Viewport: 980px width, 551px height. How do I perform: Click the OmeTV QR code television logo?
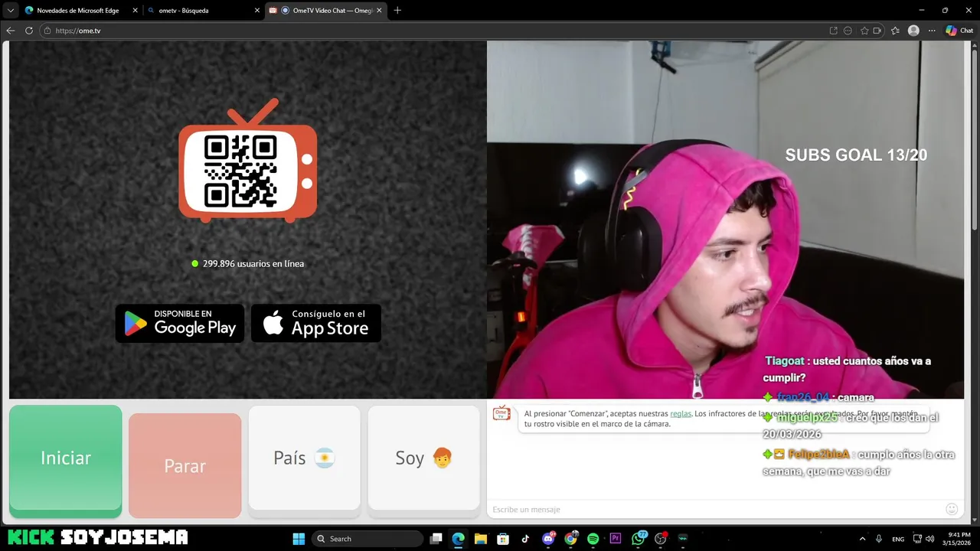coord(247,161)
